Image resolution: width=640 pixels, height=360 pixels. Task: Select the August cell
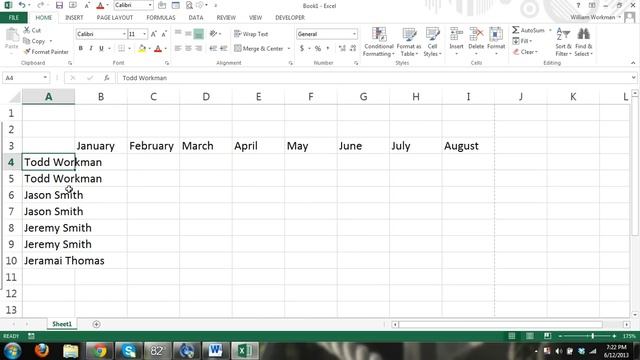click(x=468, y=146)
